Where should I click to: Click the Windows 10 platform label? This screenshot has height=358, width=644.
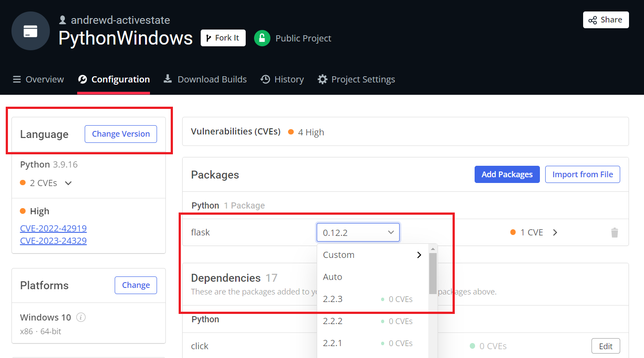coord(45,317)
